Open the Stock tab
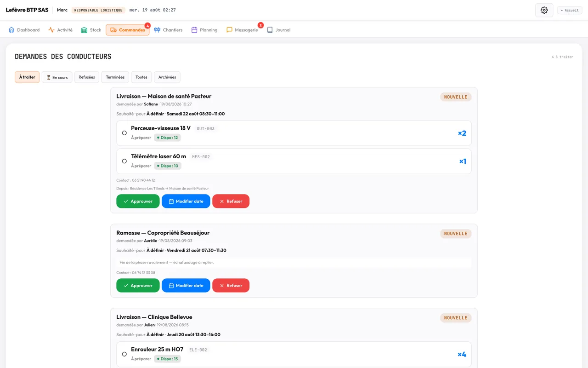This screenshot has height=368, width=588. [91, 30]
